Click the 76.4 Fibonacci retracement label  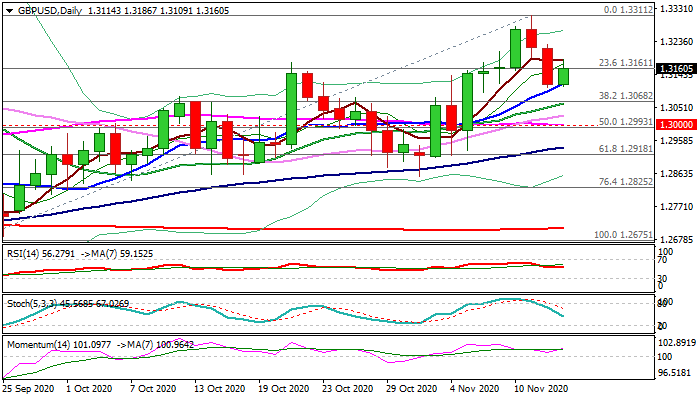(625, 182)
